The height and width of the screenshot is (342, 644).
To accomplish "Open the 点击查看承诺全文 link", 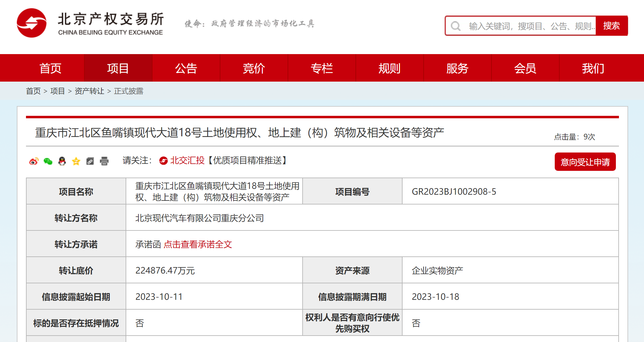I will (x=198, y=244).
